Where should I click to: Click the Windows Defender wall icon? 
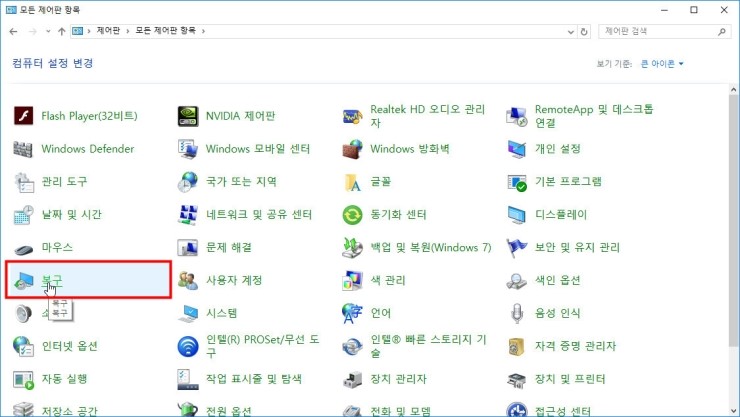23,149
